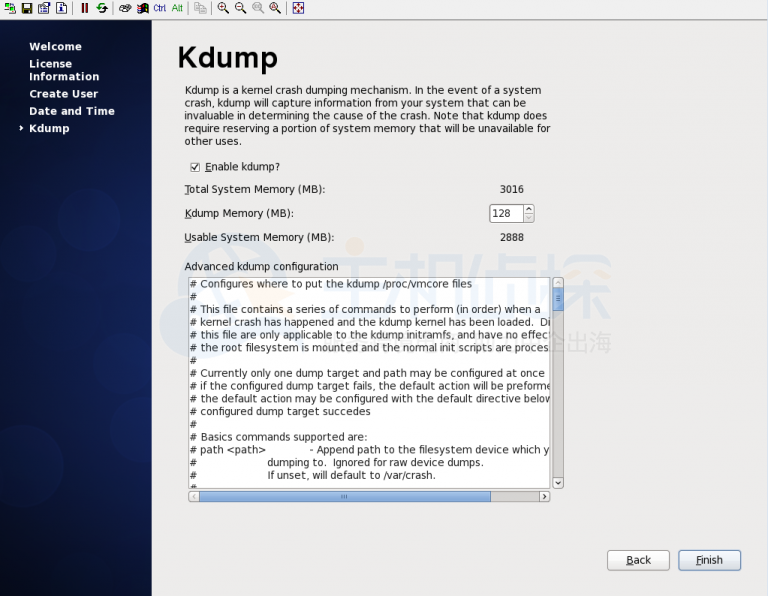
Task: Select Create User in the sidebar
Action: coord(64,94)
